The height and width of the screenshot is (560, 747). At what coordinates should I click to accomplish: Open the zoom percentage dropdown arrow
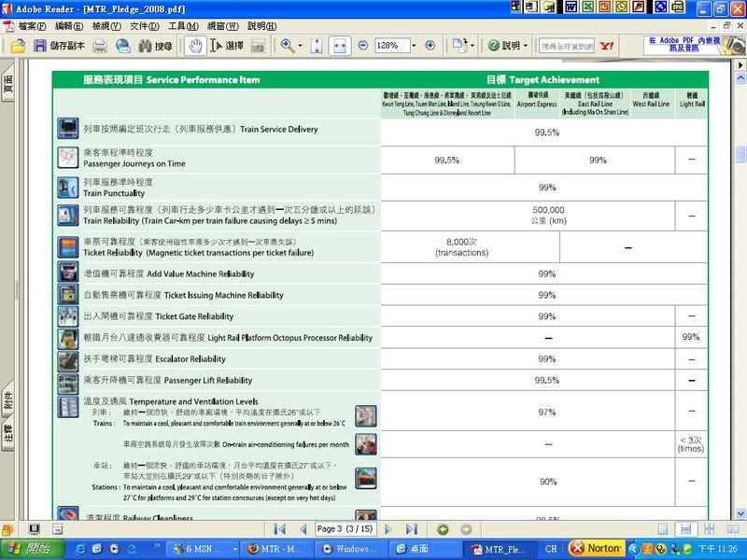[x=414, y=46]
